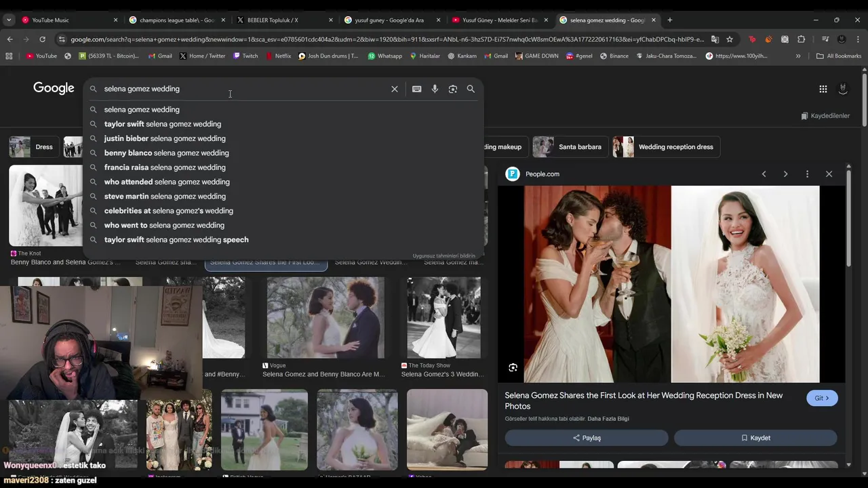Image resolution: width=868 pixels, height=488 pixels.
Task: Go back to previous page
Action: click(9, 39)
